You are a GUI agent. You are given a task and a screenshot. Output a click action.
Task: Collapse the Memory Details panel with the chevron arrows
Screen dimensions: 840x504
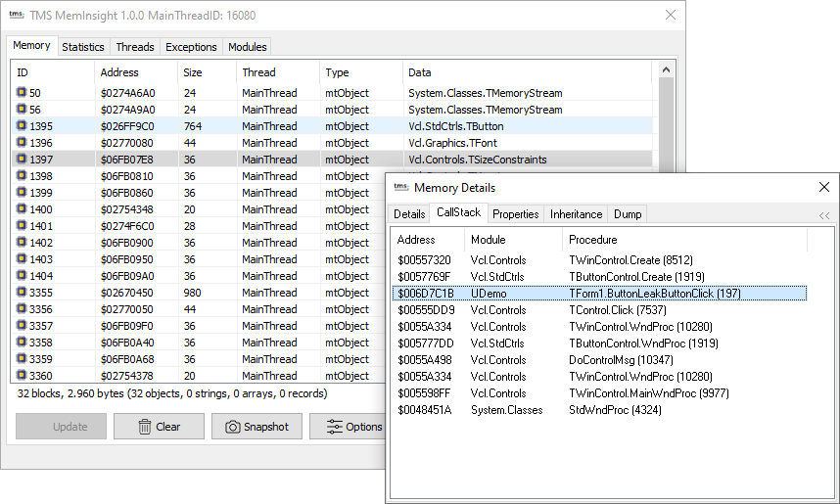coord(824,215)
